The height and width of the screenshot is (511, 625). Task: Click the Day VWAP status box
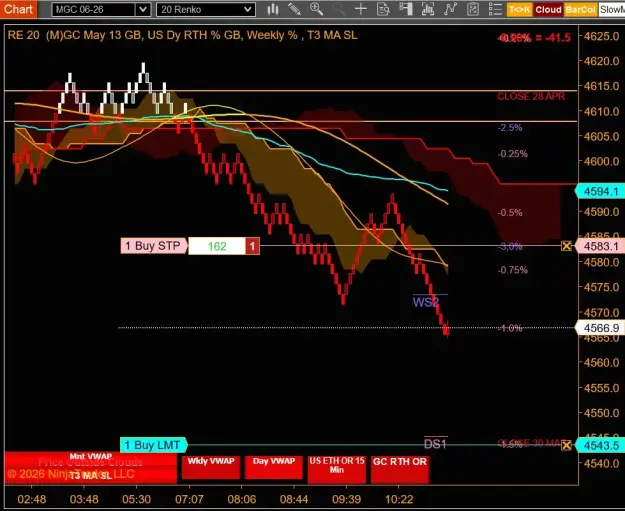tap(274, 467)
